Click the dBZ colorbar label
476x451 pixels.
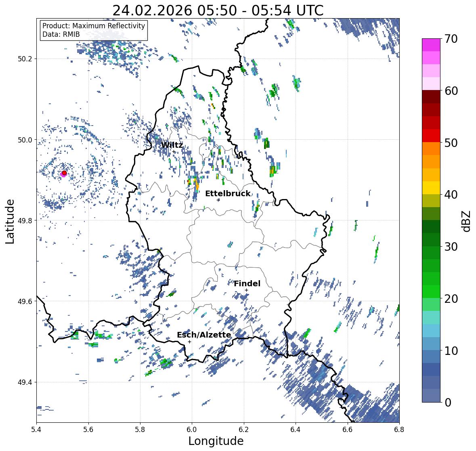point(466,221)
